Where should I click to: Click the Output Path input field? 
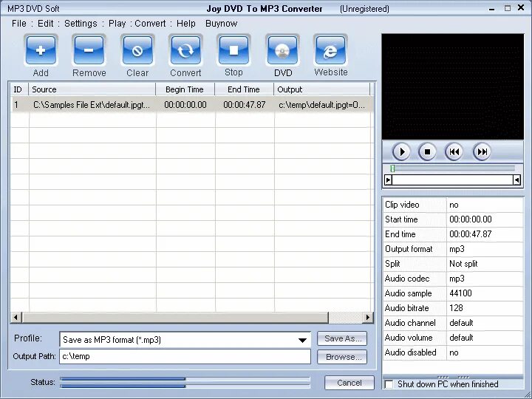[x=185, y=357]
